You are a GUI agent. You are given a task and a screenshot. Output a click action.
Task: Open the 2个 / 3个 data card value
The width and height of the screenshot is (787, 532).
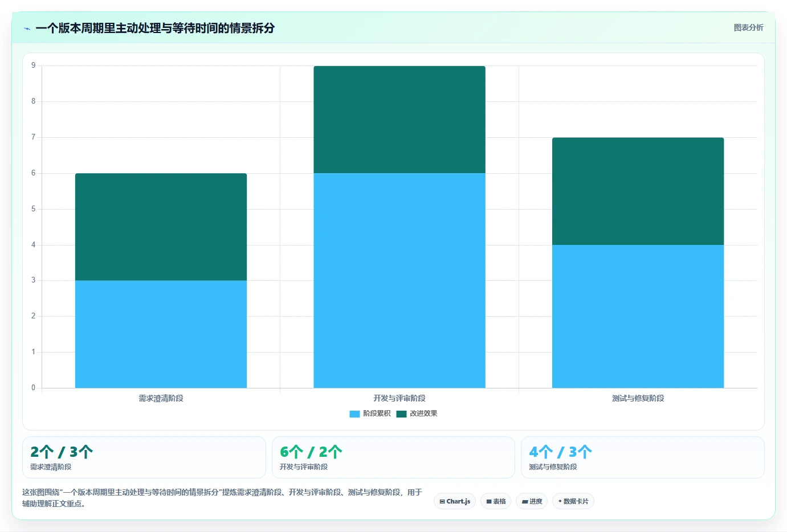click(62, 452)
